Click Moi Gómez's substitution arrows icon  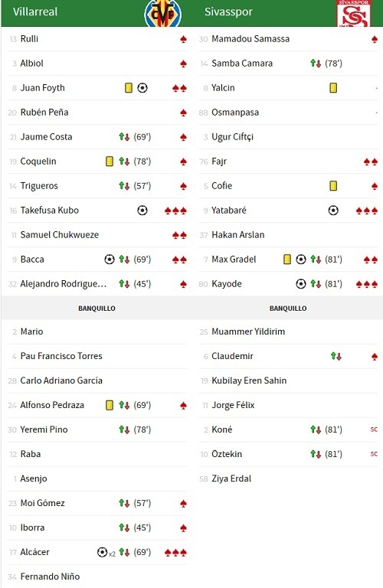125,503
